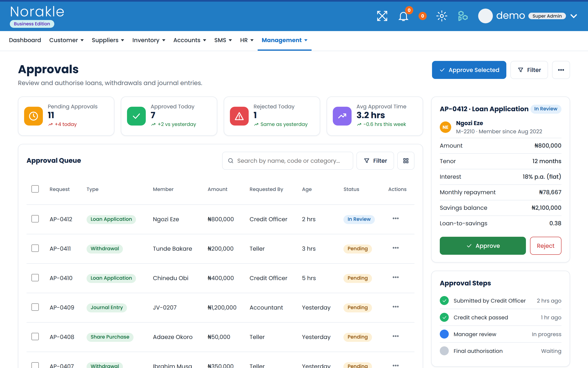The image size is (588, 368).
Task: Click Approve Selected button
Action: 469,70
